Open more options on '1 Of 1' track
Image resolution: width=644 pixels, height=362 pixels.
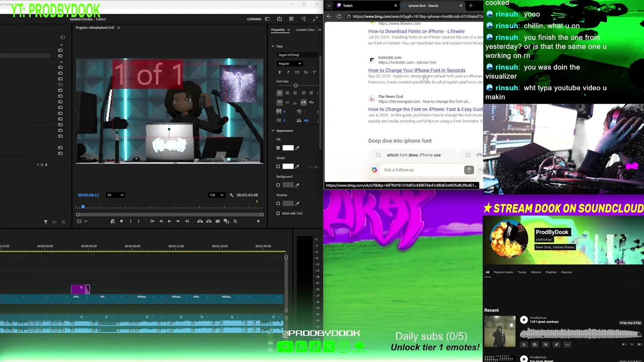(567, 345)
